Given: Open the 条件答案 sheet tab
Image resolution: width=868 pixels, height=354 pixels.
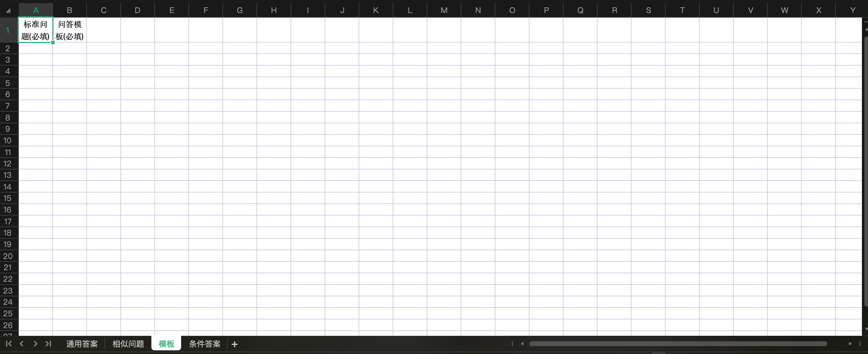Looking at the screenshot, I should point(205,344).
